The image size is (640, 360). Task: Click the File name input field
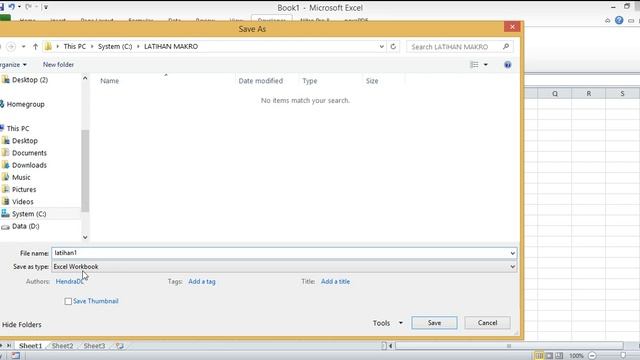tap(284, 253)
